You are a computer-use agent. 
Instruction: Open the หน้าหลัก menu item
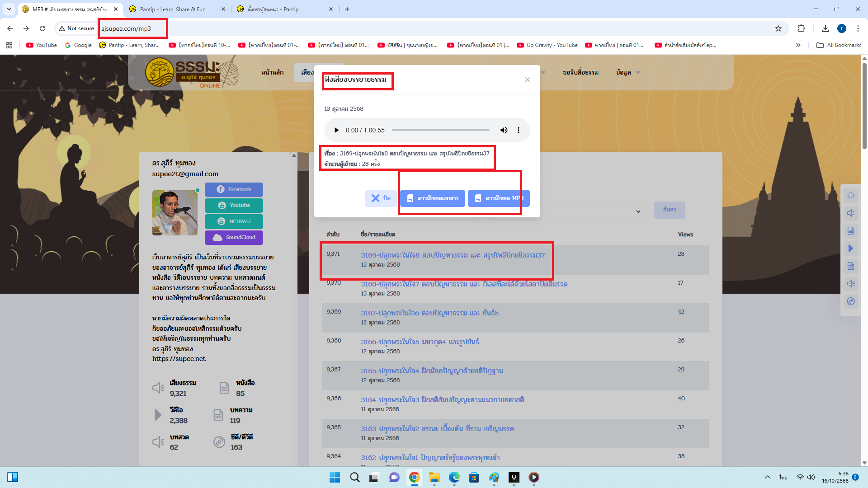point(272,72)
